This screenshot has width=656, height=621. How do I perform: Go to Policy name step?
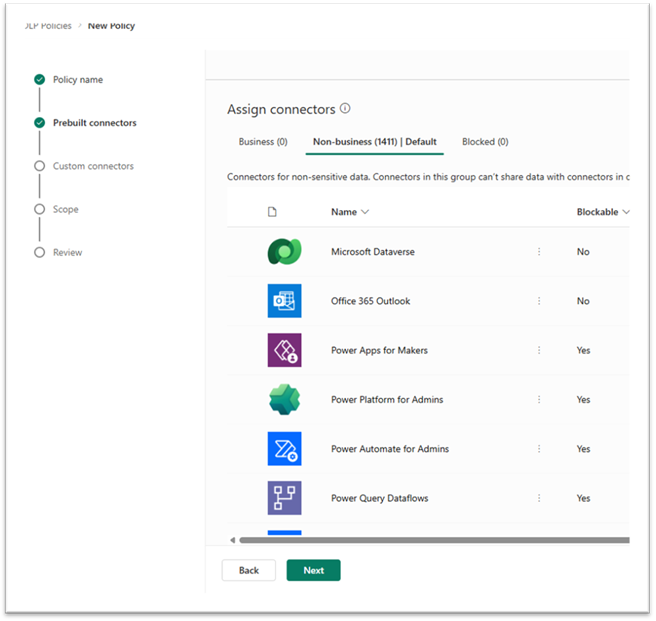[78, 80]
